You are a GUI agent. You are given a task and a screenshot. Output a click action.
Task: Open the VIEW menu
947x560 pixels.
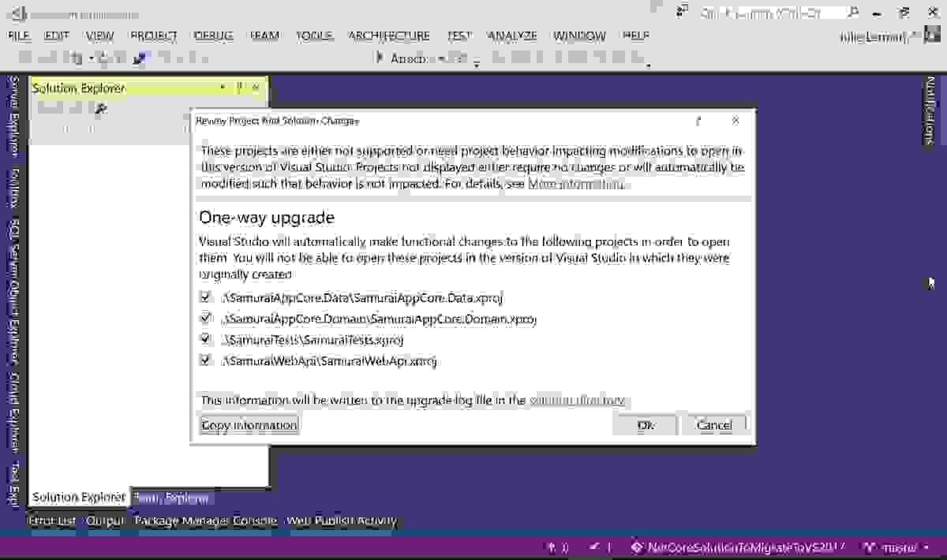tap(100, 35)
